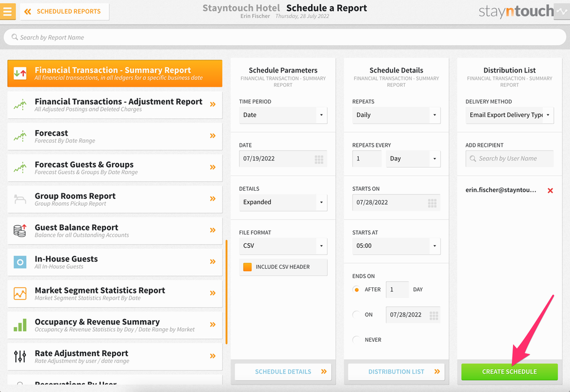Click the search magnifier in report search
The image size is (570, 392).
tap(14, 37)
